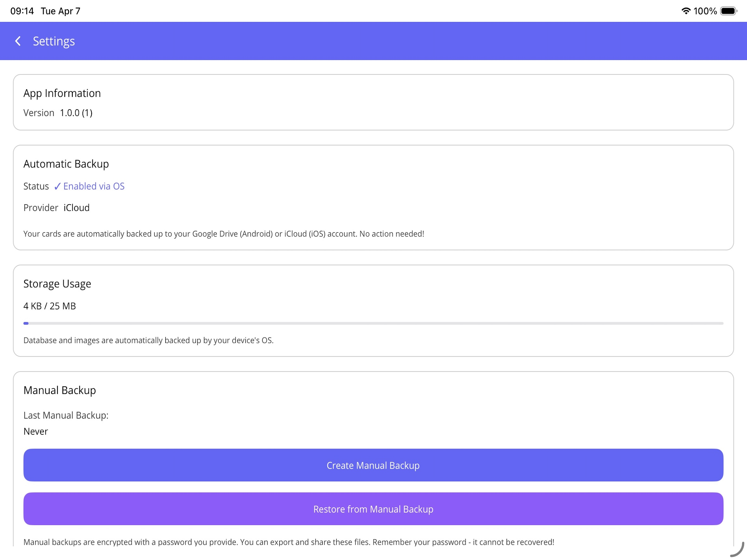
Task: Tap the encrypted password warning note
Action: pos(289,542)
